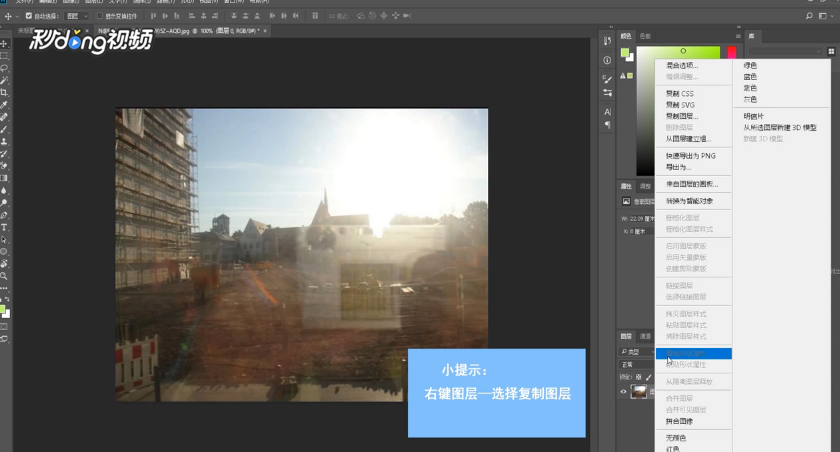This screenshot has height=452, width=840.
Task: Select the Zoom tool
Action: pos(4,276)
